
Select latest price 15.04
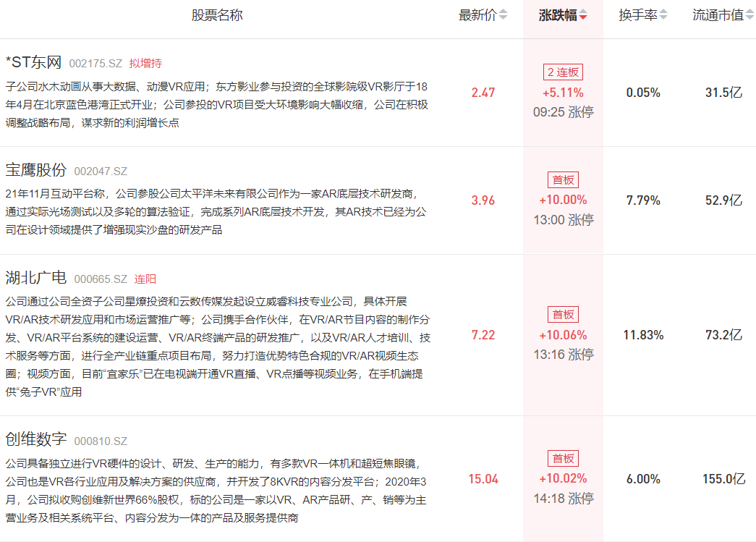point(483,479)
